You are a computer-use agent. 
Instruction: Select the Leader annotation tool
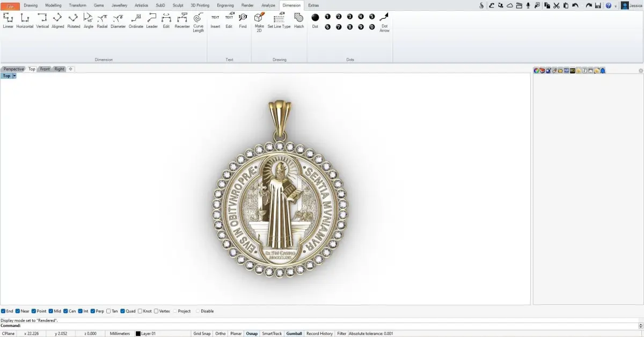click(152, 20)
